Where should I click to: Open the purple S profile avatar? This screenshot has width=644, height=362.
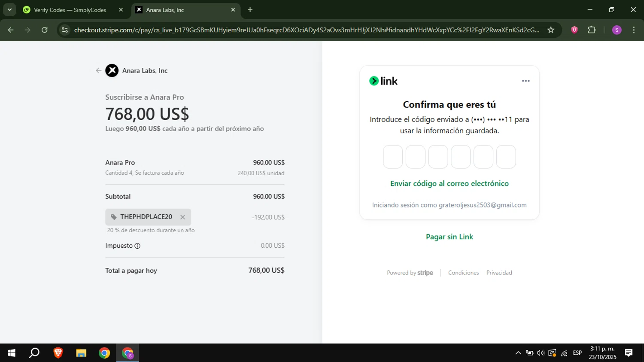[x=617, y=30]
